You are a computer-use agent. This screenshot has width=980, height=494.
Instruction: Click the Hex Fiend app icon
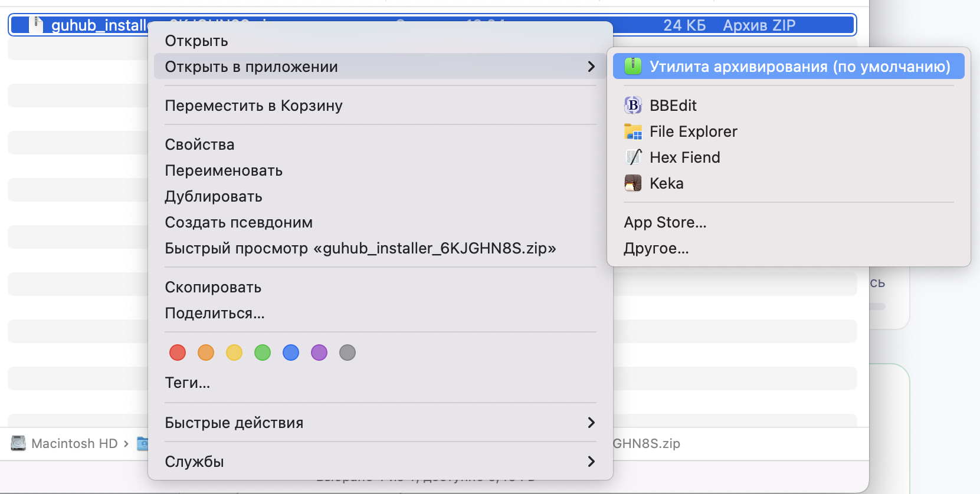click(x=632, y=157)
